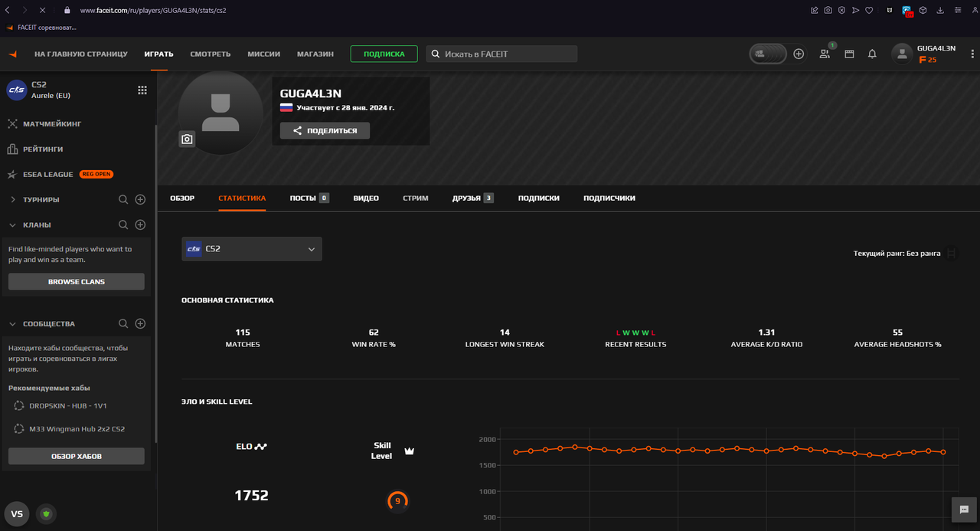Screen dimensions: 980x531
Task: Open the МИССИИ top menu
Action: pyautogui.click(x=264, y=54)
